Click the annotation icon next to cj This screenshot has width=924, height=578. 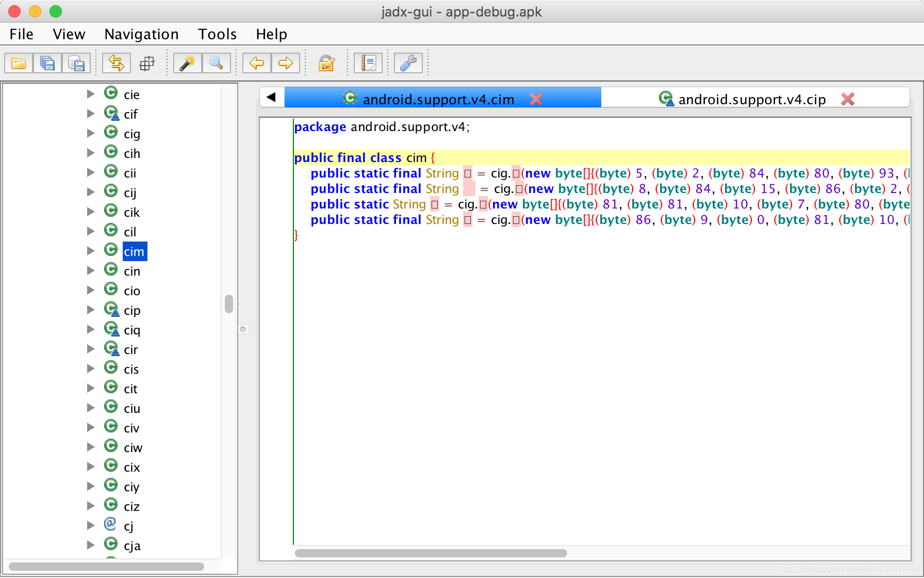tap(110, 524)
